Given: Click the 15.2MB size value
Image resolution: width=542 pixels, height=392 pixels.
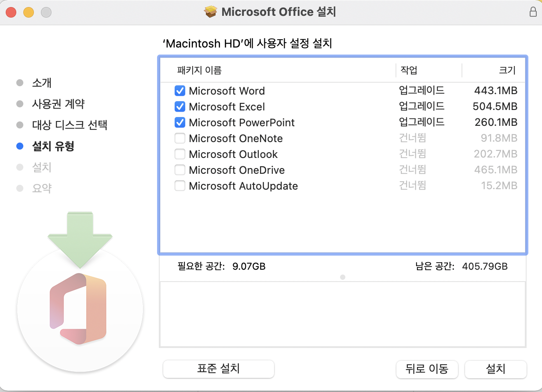Looking at the screenshot, I should (x=499, y=186).
